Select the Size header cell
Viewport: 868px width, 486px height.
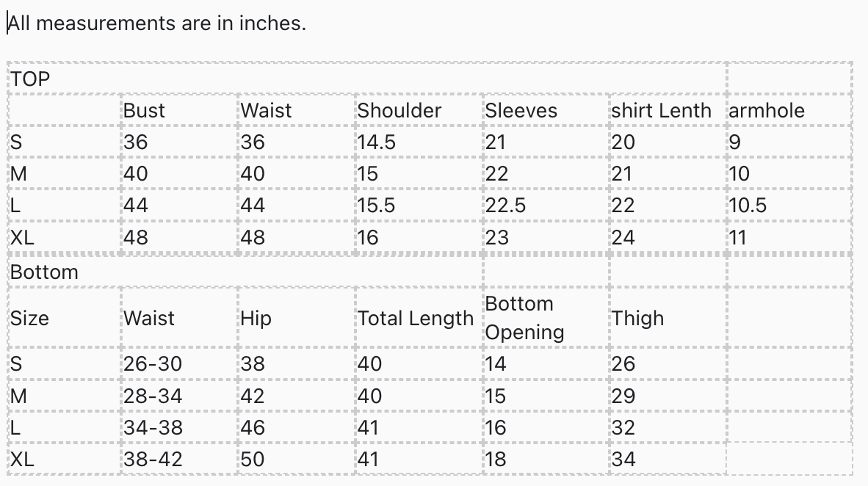coord(29,319)
